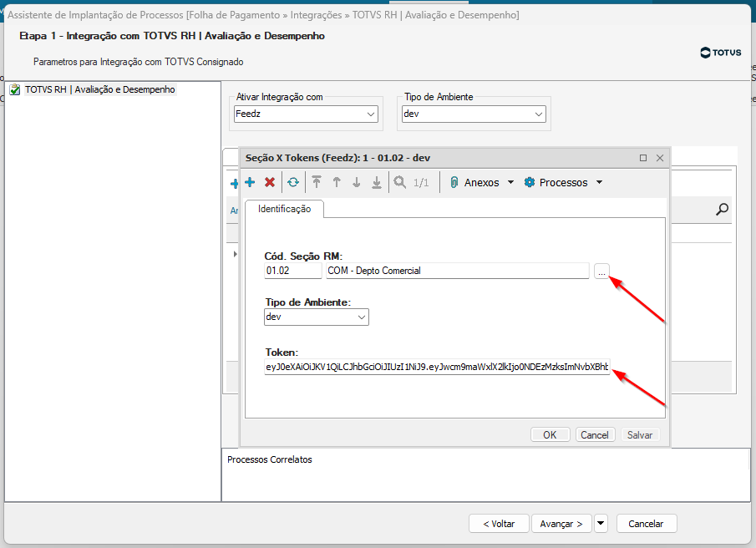
Task: Refresh the token record
Action: coord(293,182)
